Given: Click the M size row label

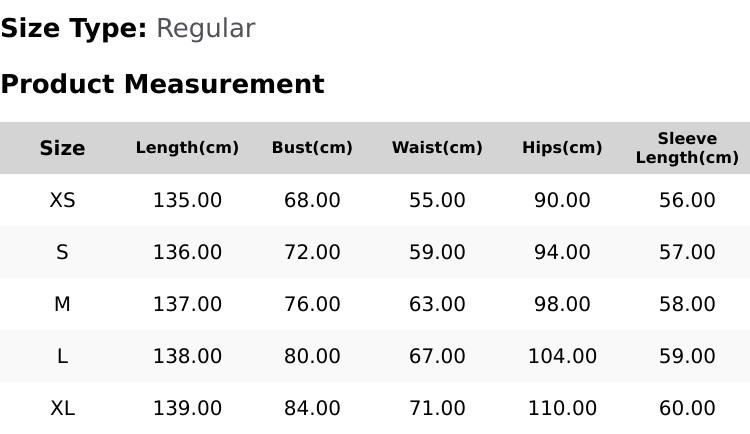Looking at the screenshot, I should [x=62, y=304].
